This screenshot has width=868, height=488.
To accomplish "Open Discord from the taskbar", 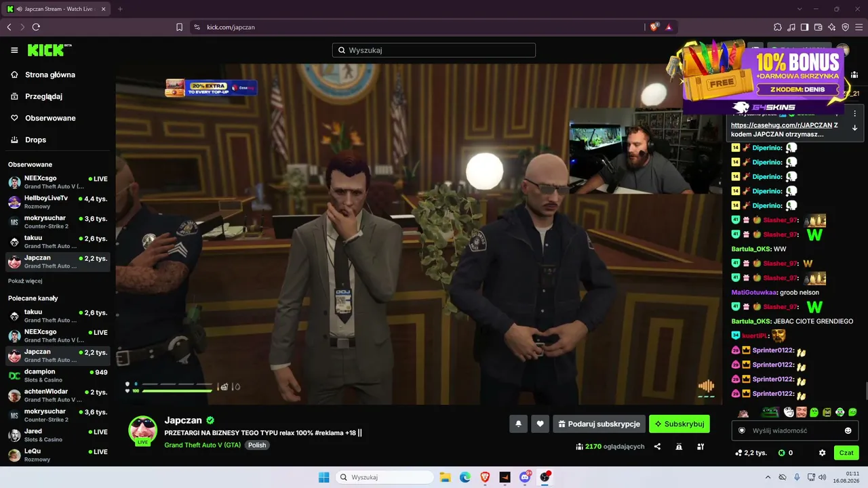I will [525, 477].
